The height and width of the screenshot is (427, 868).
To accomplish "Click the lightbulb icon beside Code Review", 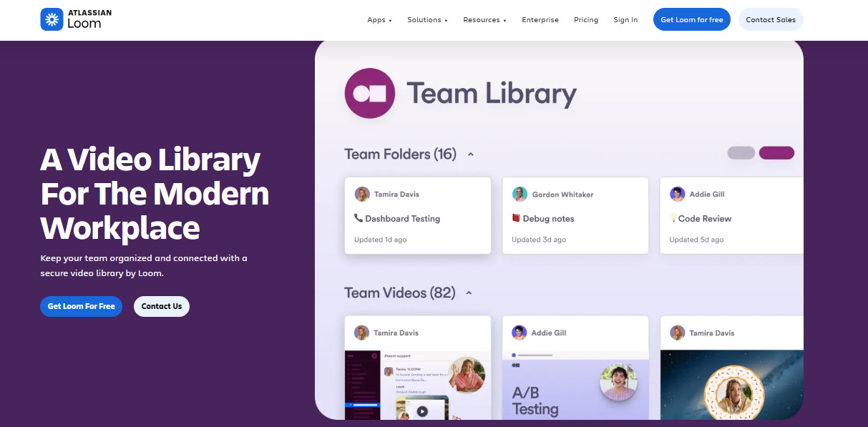I will 673,218.
